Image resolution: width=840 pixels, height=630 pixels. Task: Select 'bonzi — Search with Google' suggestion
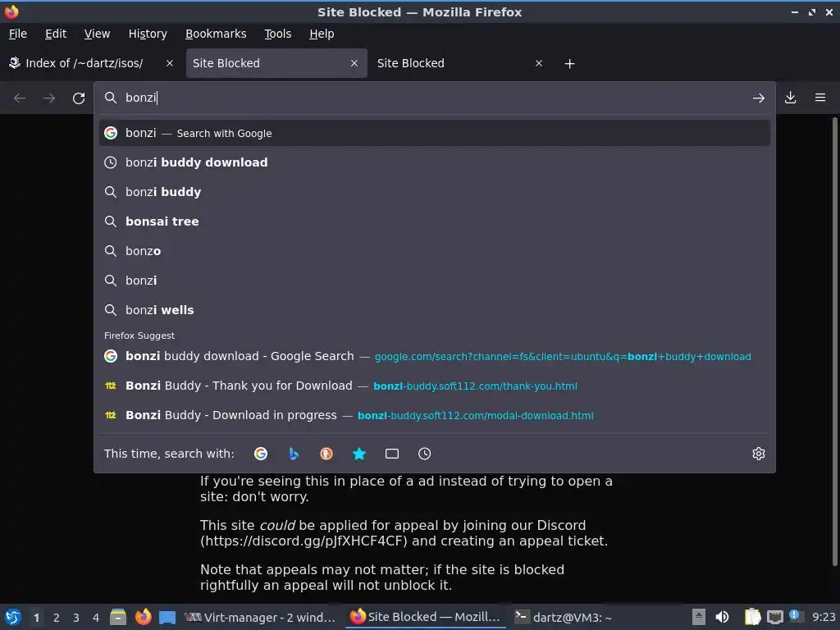[435, 133]
